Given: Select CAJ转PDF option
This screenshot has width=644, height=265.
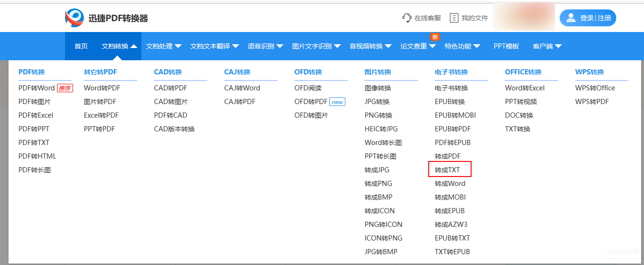Looking at the screenshot, I should pos(240,102).
